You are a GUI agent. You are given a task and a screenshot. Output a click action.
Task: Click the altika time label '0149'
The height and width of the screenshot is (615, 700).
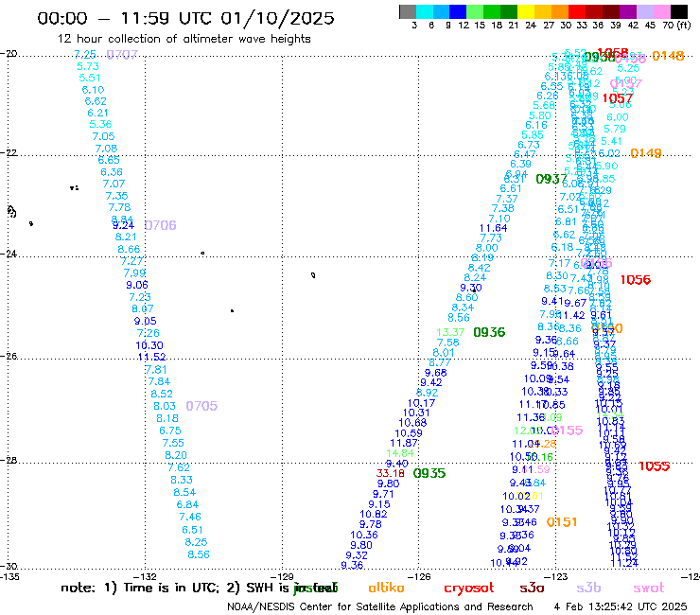(646, 153)
